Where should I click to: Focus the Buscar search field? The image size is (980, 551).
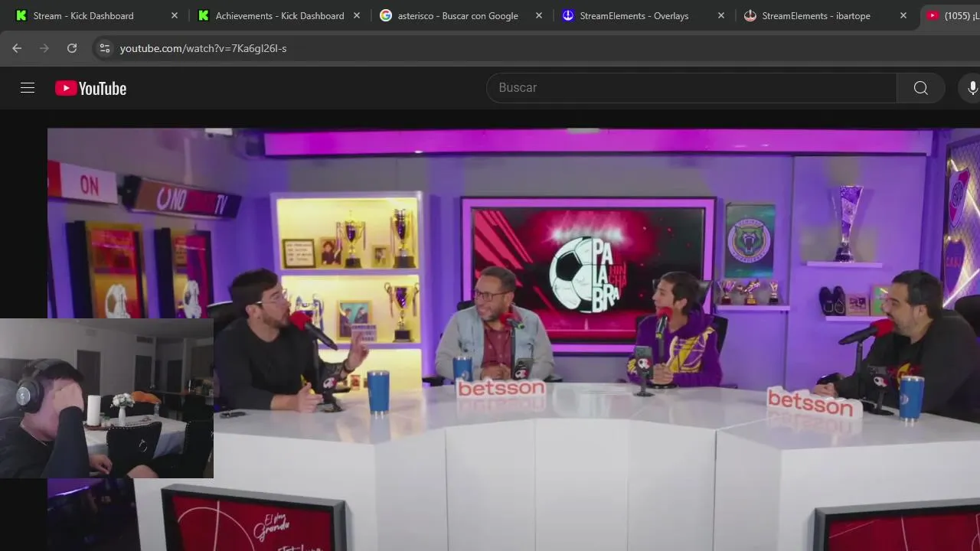pyautogui.click(x=691, y=88)
